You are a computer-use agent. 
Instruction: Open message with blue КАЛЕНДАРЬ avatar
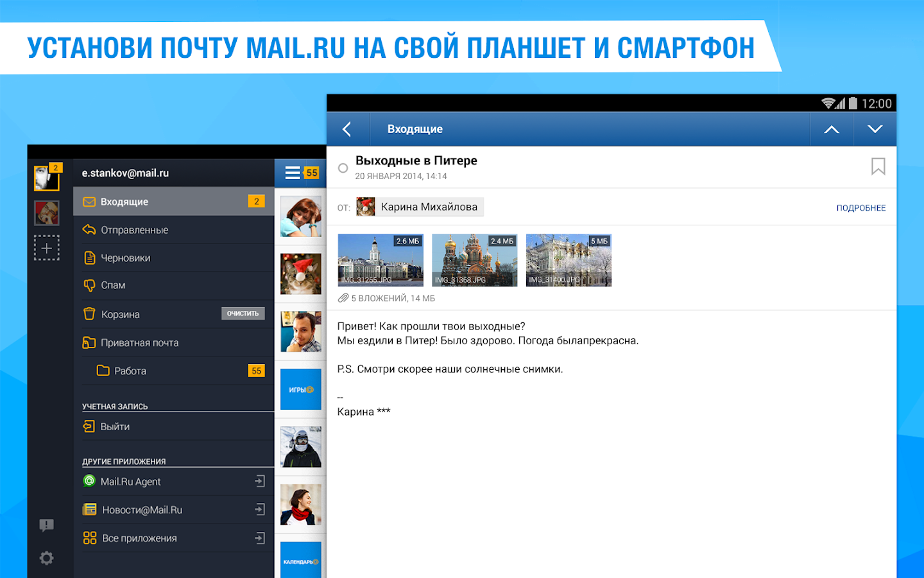(301, 560)
